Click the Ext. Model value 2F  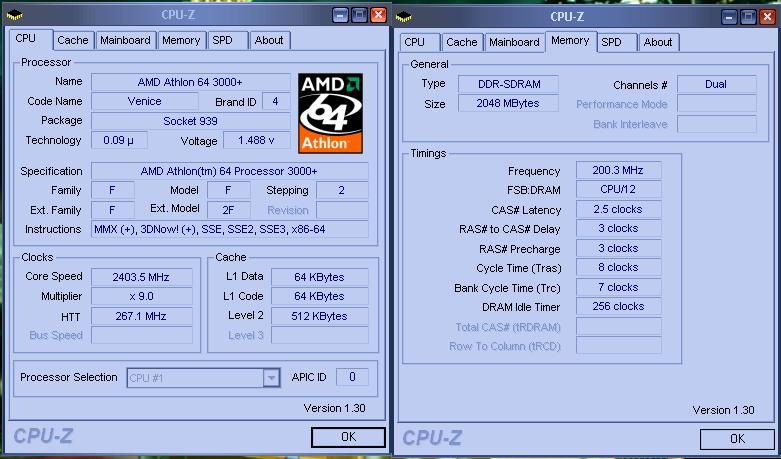click(x=229, y=210)
